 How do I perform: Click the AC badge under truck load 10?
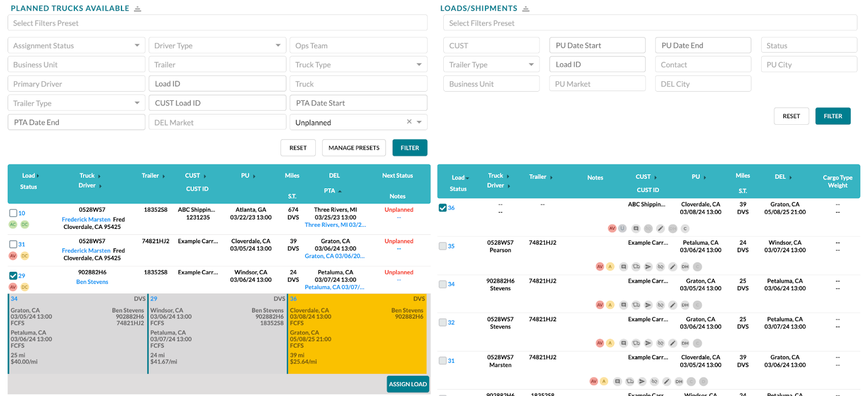13,225
